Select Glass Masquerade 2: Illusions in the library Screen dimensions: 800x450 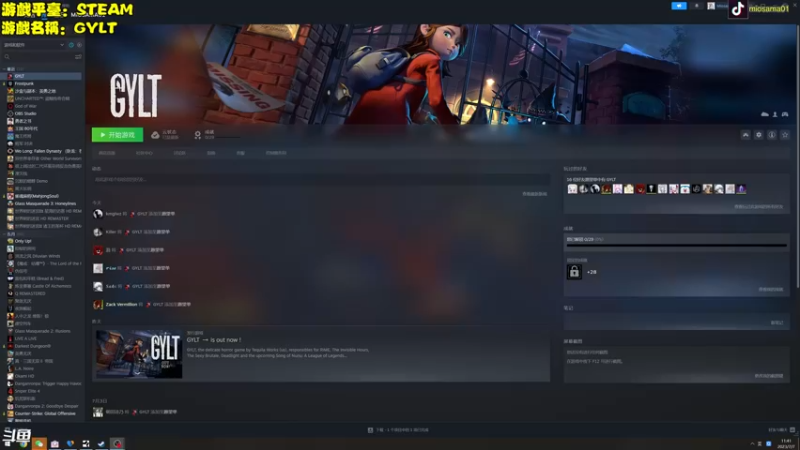(x=42, y=331)
